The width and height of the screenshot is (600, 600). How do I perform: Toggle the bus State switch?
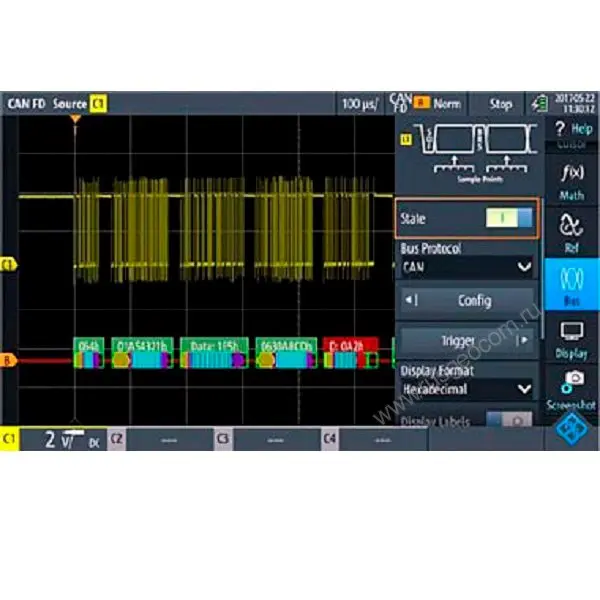pos(509,218)
